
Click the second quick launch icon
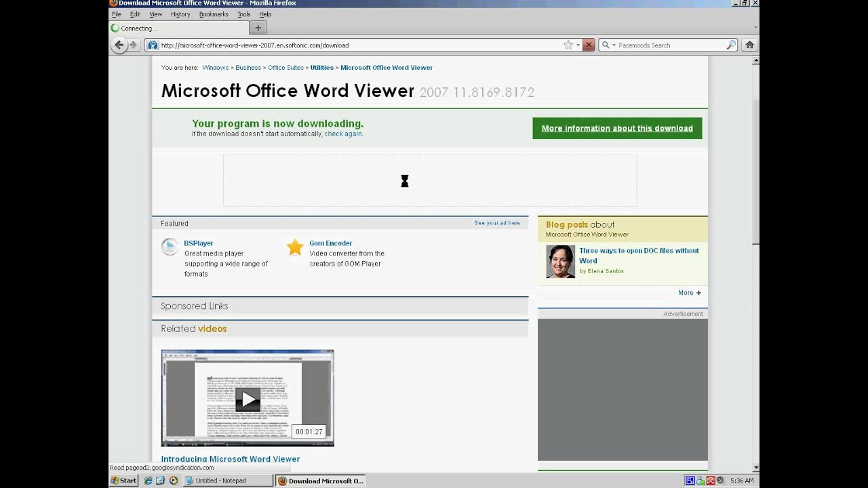160,481
